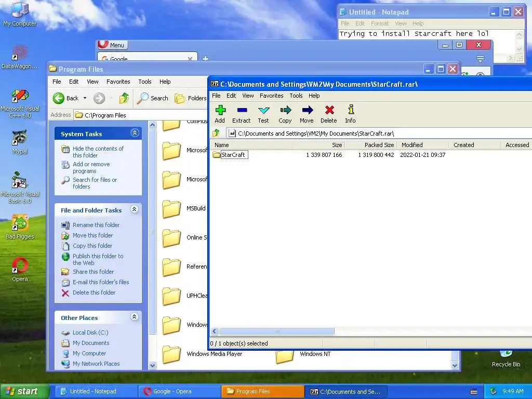The height and width of the screenshot is (399, 532).
Task: Click the red Delete icon in 7-Zip
Action: tap(329, 114)
